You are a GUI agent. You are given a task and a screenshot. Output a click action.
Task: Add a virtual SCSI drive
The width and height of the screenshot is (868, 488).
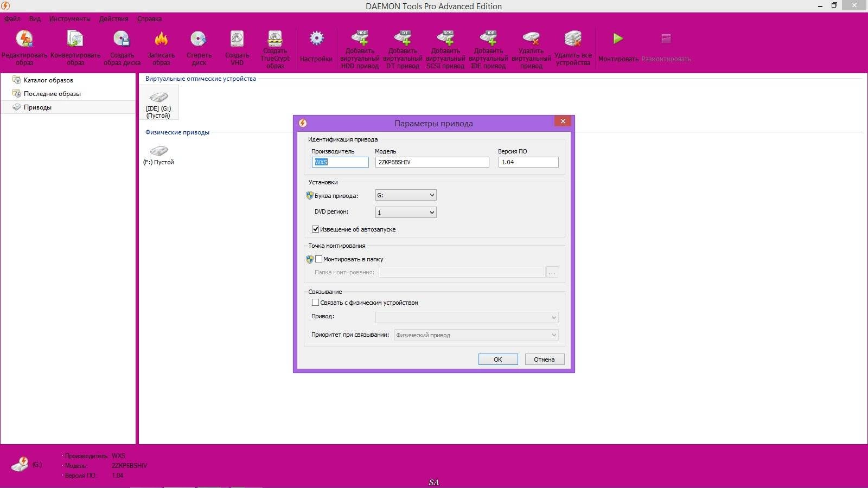[445, 49]
